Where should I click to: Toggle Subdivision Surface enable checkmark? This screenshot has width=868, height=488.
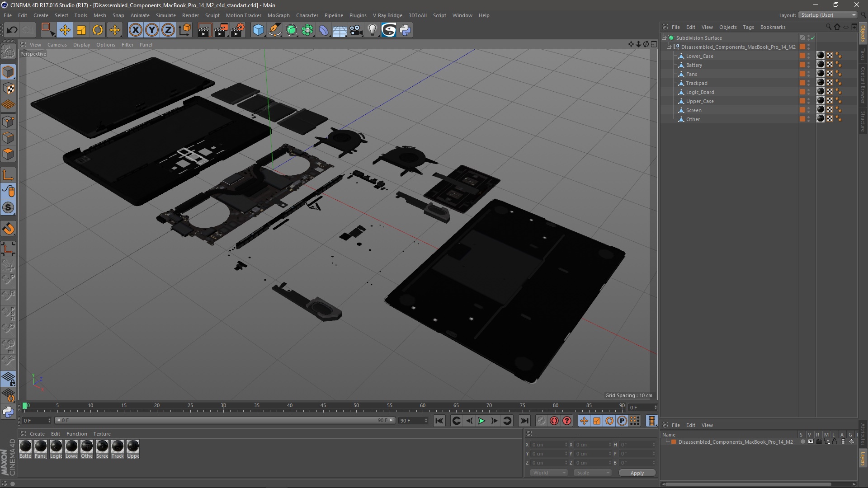pyautogui.click(x=812, y=38)
